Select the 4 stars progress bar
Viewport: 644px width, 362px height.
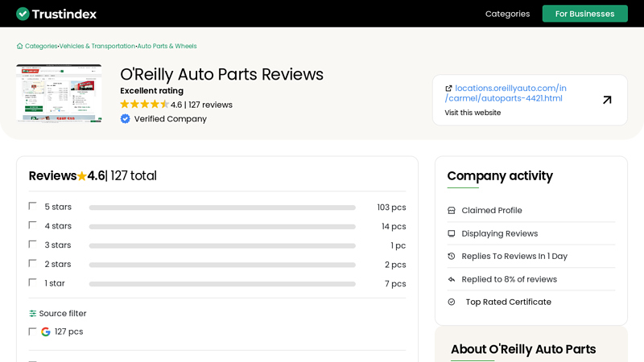(222, 227)
